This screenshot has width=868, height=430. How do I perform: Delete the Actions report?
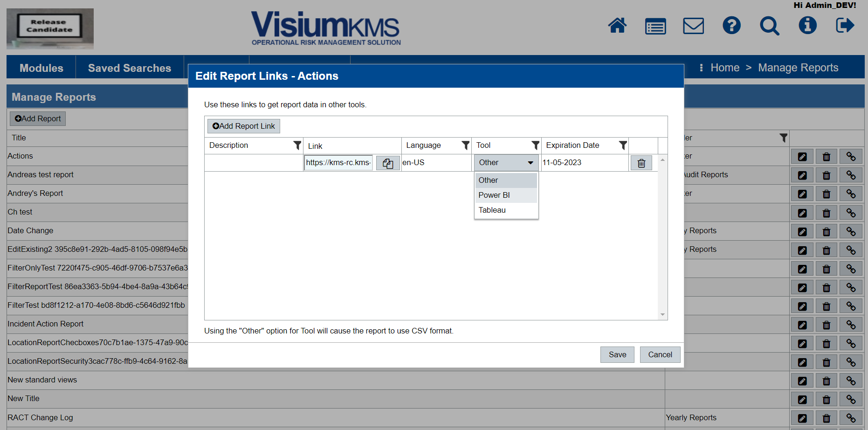point(827,157)
